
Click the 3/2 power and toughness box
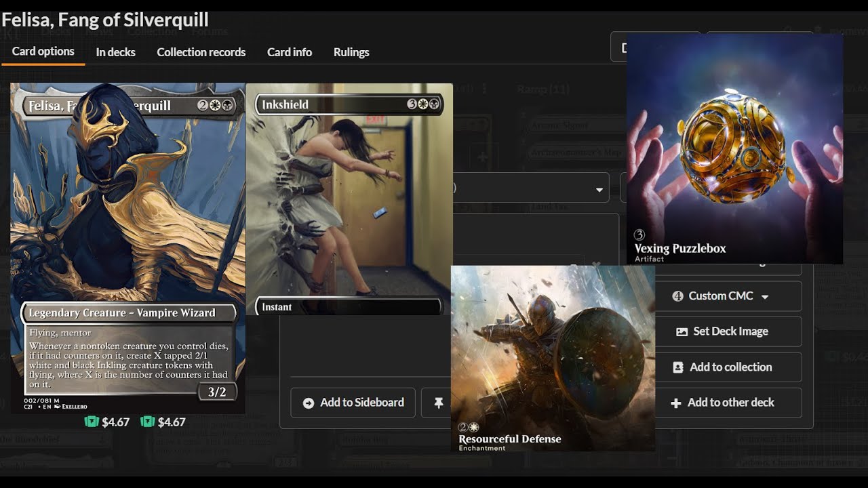point(217,392)
